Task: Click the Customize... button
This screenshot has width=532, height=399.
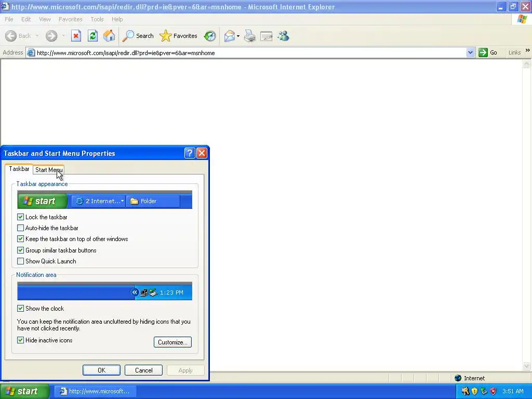Action: (x=172, y=342)
